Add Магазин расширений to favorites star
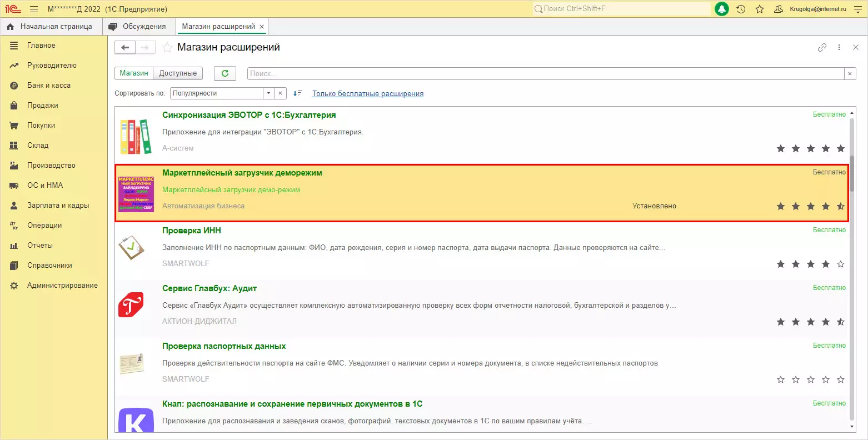 (167, 48)
